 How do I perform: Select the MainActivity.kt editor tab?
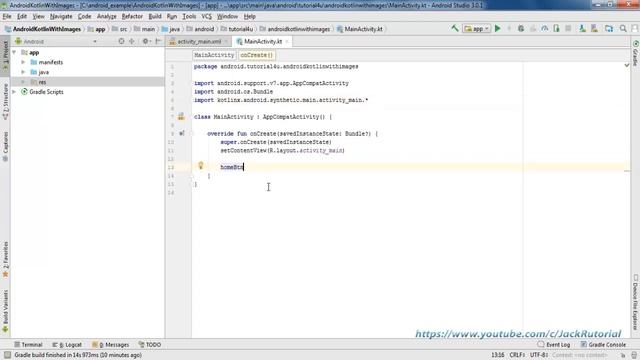point(262,42)
